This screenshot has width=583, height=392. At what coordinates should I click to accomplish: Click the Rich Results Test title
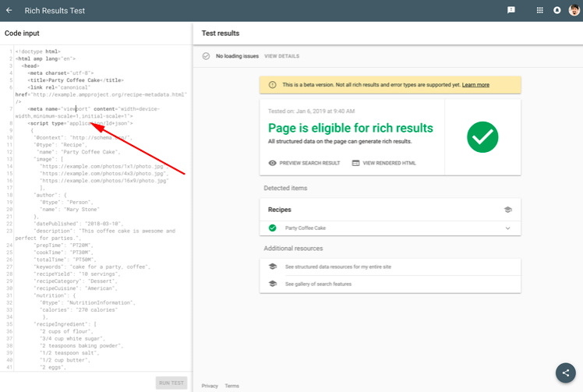(x=55, y=11)
